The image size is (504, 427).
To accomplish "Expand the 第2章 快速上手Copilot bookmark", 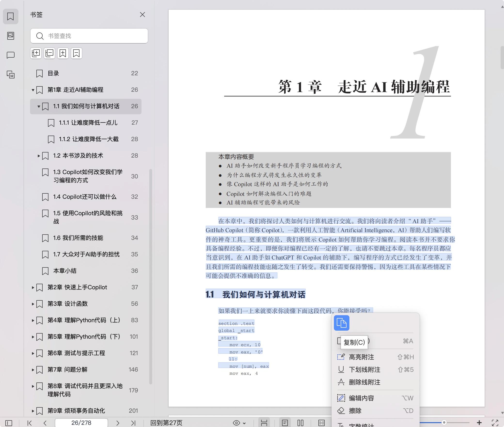I will coord(33,288).
